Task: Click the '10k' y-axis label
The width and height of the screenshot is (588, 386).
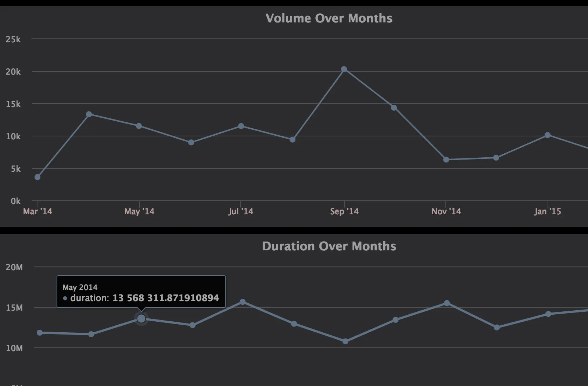Action: (13, 136)
